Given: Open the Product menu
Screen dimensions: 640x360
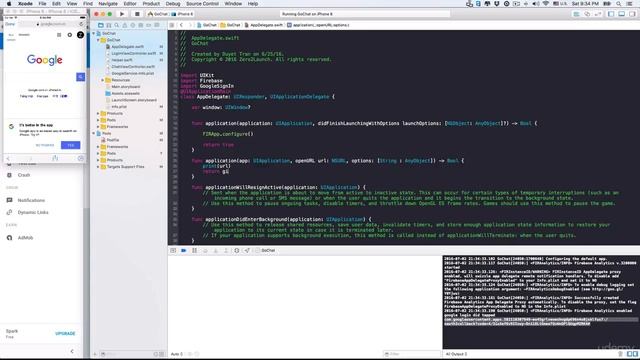Looking at the screenshot, I should tap(151, 4).
